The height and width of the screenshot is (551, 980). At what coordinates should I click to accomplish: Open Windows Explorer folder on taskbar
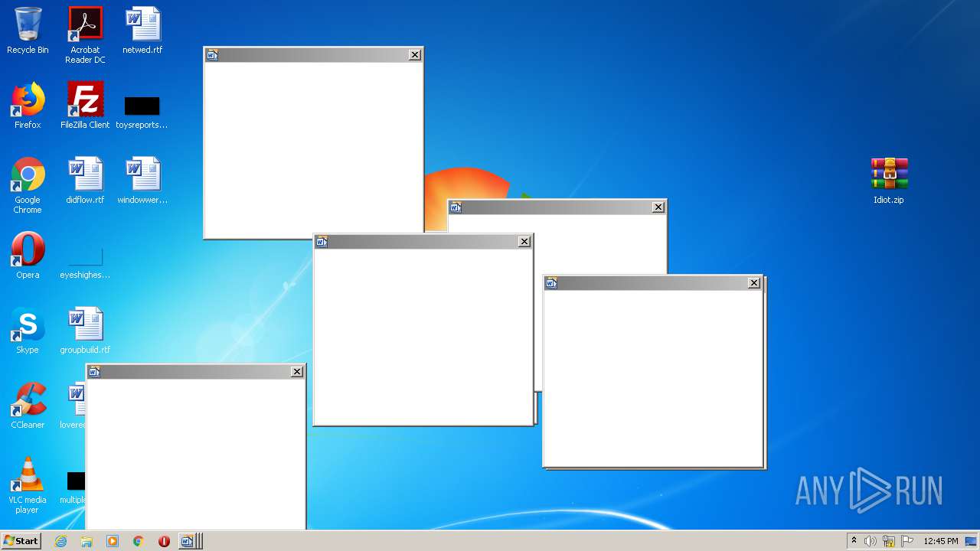(87, 541)
